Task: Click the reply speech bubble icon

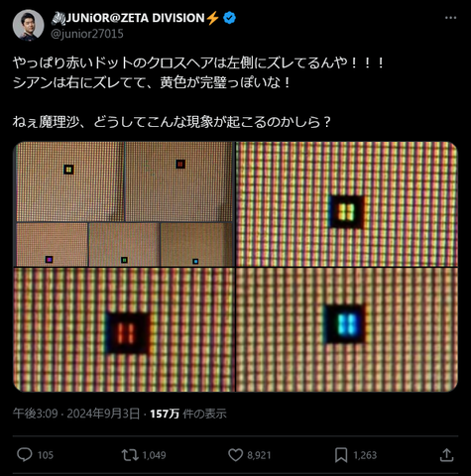Action: click(25, 455)
